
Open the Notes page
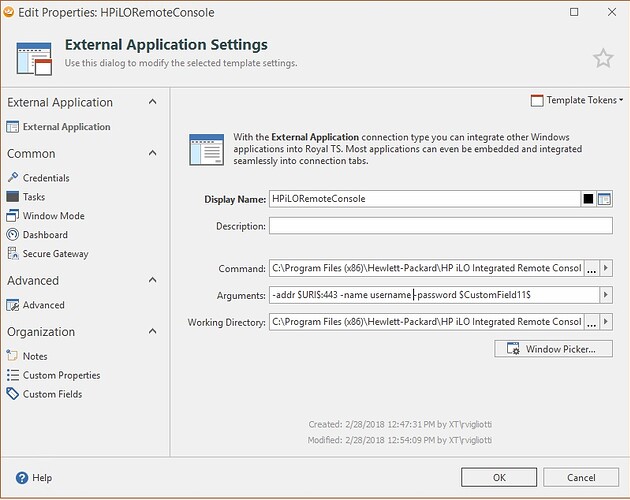point(34,356)
